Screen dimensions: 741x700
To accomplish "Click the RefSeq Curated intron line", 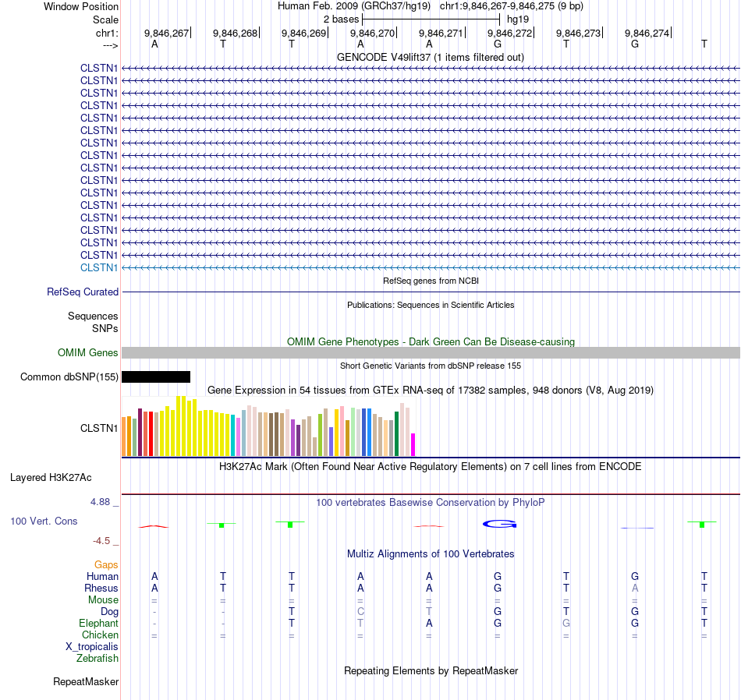I will point(431,292).
